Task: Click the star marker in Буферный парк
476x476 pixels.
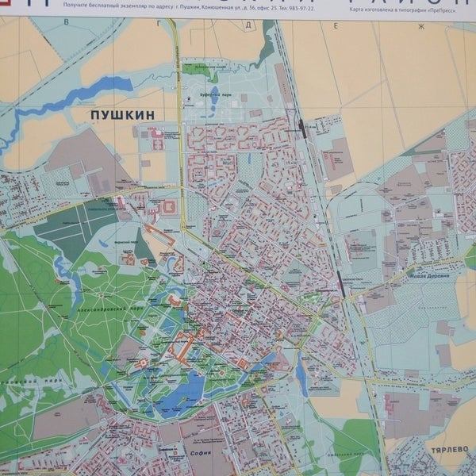Action: coord(190,99)
